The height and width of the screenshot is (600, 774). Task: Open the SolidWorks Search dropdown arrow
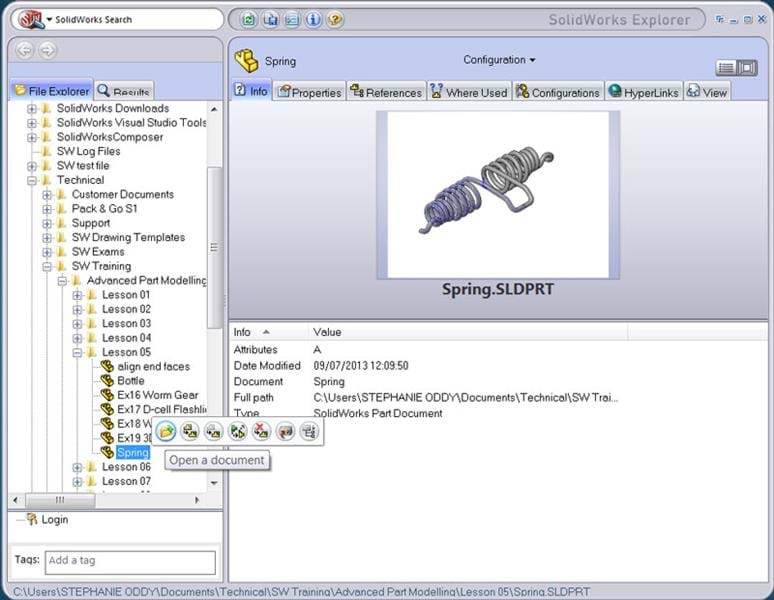(49, 20)
